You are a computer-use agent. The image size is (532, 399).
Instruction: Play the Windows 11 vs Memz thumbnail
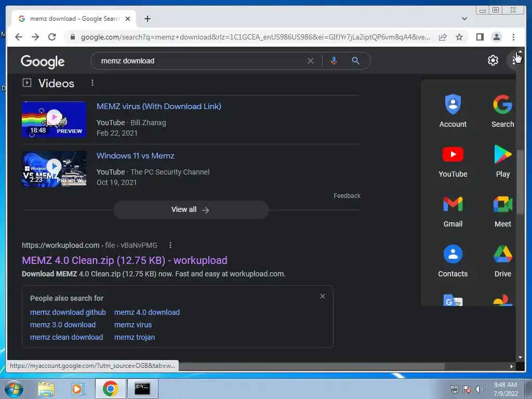tap(54, 169)
